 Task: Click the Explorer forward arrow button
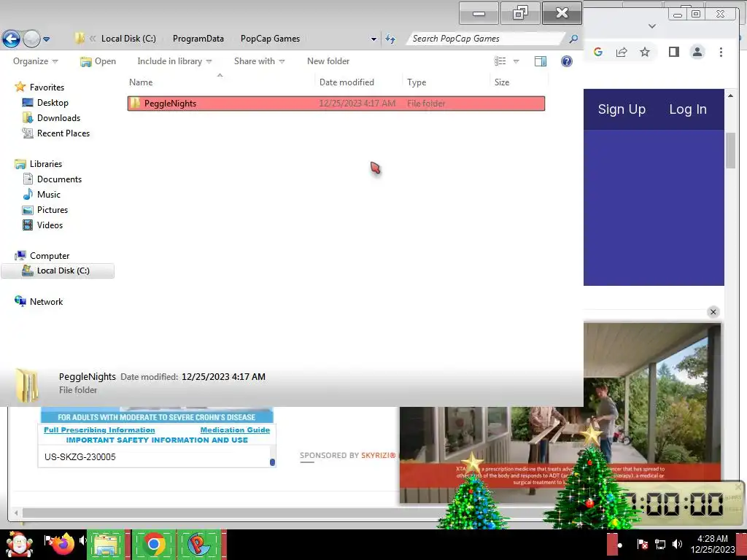point(32,39)
